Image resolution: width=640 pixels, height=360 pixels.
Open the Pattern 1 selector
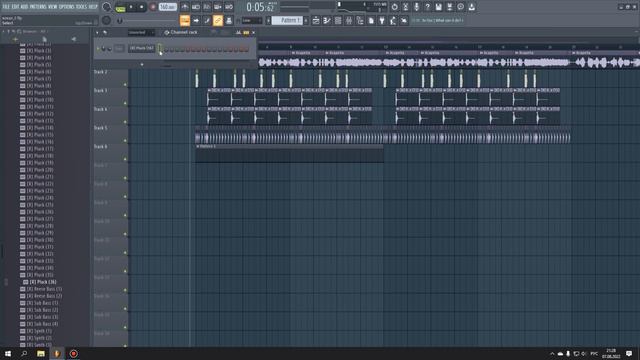click(287, 20)
